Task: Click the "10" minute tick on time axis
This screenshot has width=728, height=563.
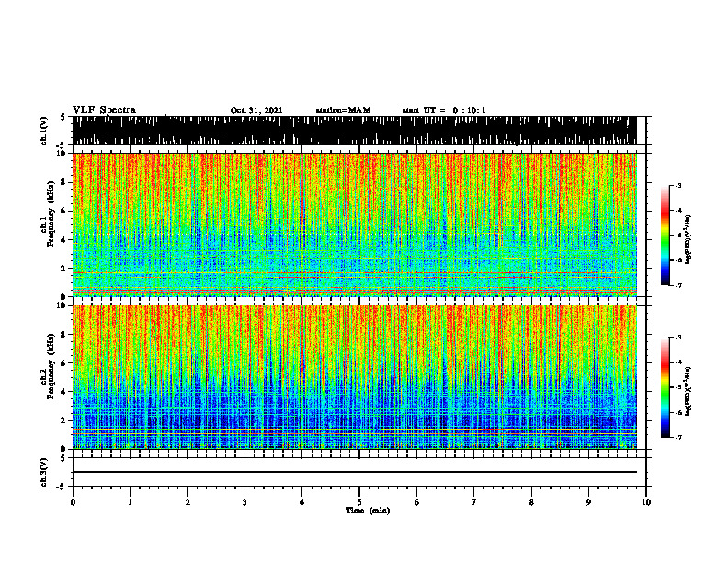Action: [646, 502]
